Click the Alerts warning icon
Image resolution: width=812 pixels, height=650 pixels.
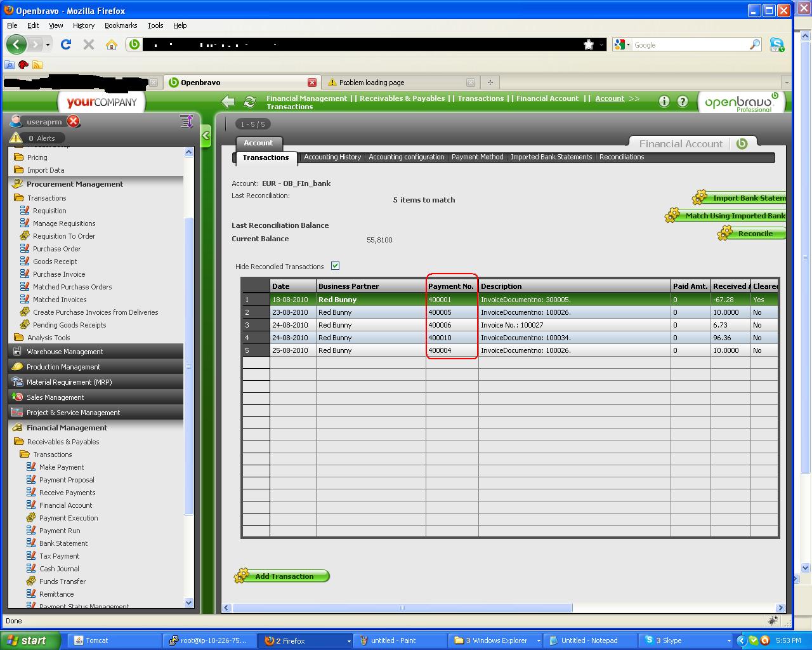[16, 138]
